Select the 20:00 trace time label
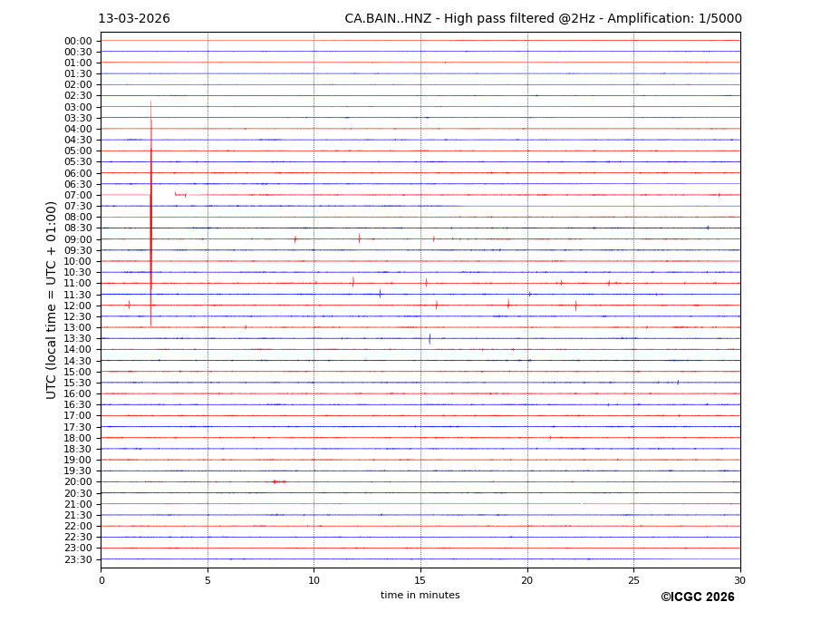 pos(78,481)
